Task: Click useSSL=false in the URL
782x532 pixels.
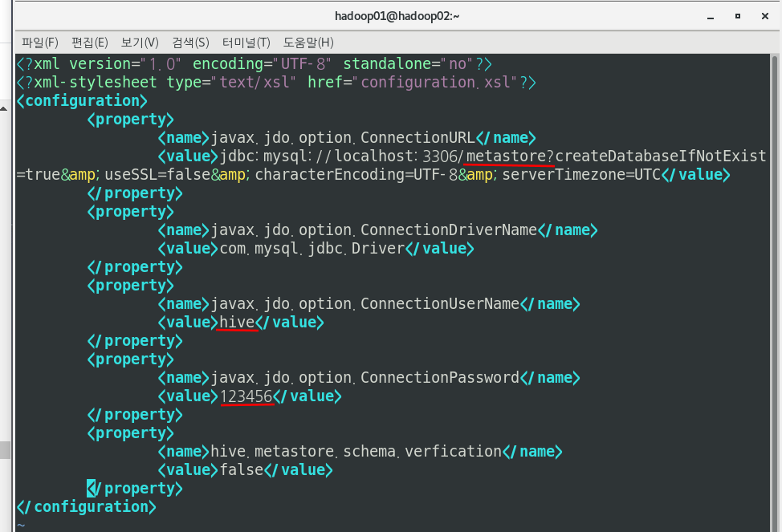Action: (x=157, y=174)
